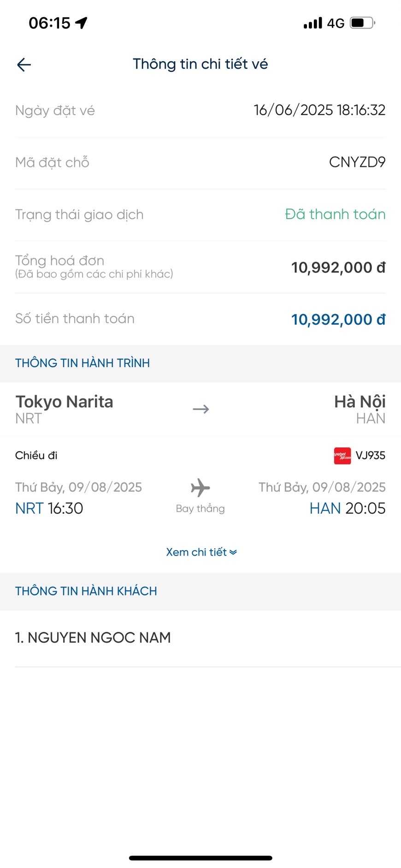401x868 pixels.
Task: Tap the home indicator bar
Action: [x=200, y=858]
